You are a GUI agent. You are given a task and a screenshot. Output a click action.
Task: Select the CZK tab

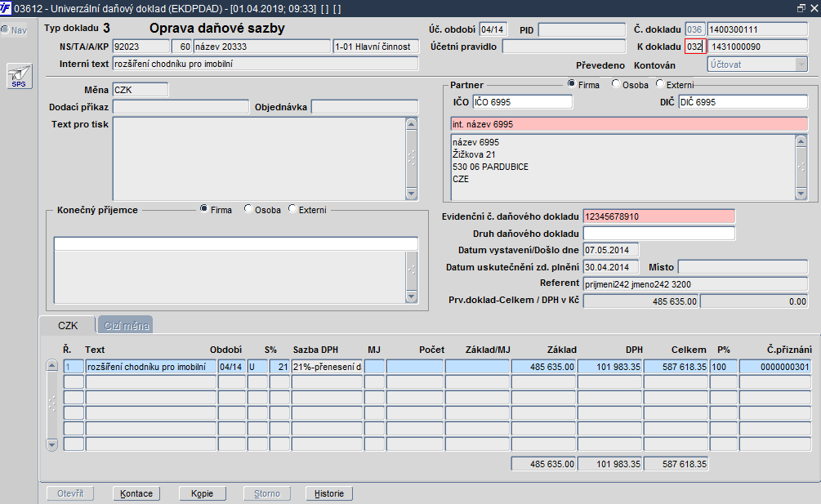tap(67, 326)
